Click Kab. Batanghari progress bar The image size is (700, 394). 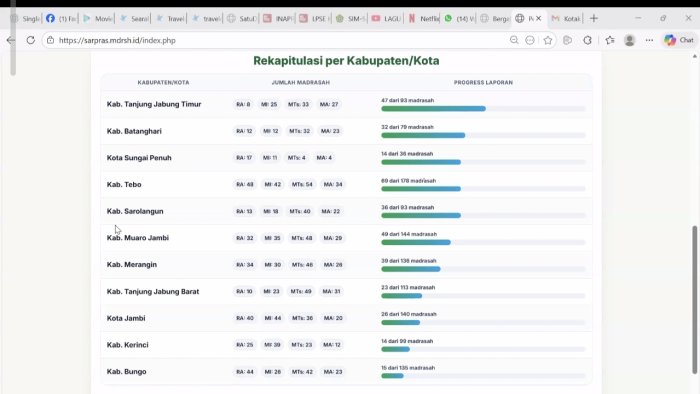click(483, 135)
